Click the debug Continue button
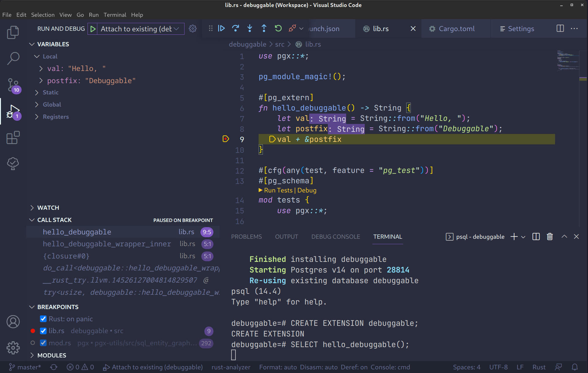Image resolution: width=588 pixels, height=373 pixels. pyautogui.click(x=221, y=28)
